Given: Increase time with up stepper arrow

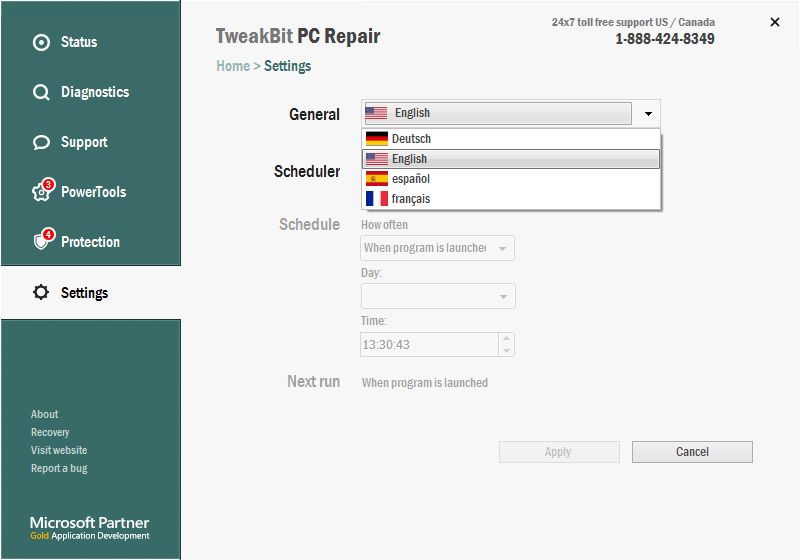Looking at the screenshot, I should (506, 338).
